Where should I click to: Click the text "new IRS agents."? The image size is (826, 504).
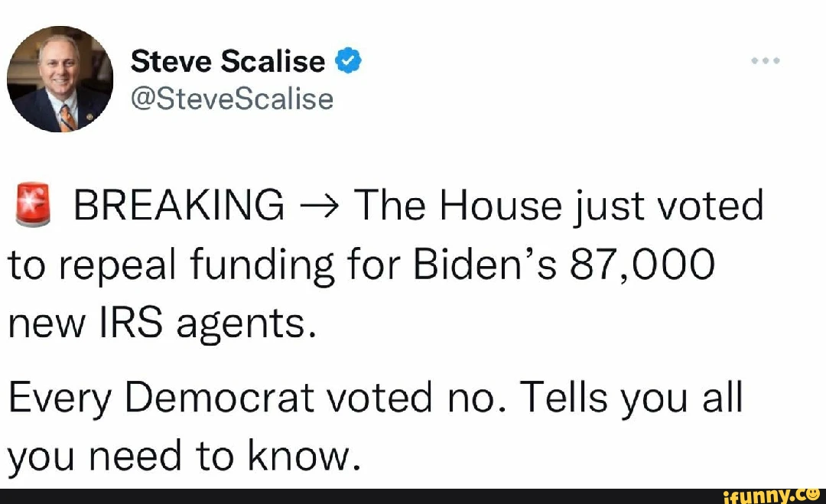tap(161, 324)
